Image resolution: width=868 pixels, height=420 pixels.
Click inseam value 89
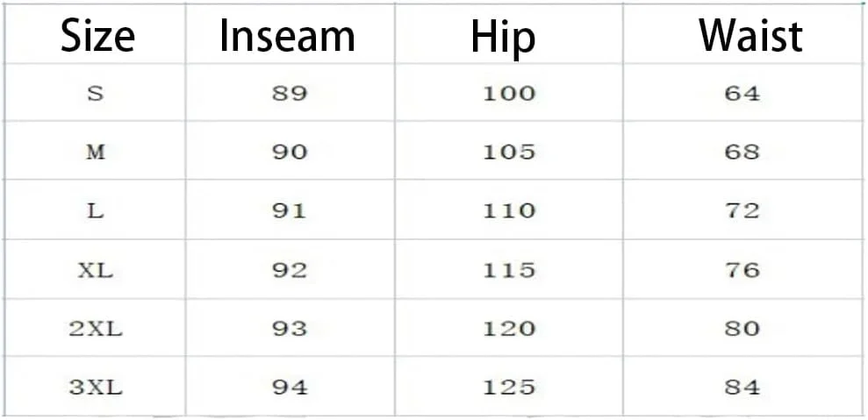pos(289,93)
